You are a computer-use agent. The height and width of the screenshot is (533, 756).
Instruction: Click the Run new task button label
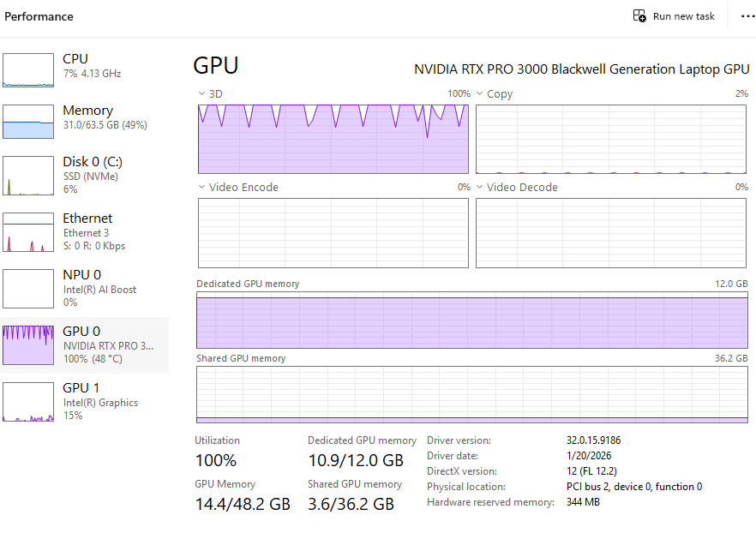(x=683, y=16)
